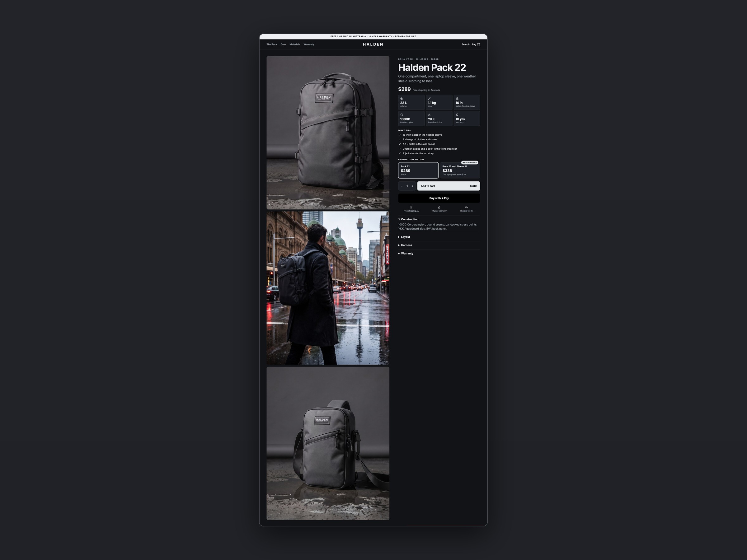Click checkmark beside 1 L bottle item
The image size is (747, 560).
(x=400, y=144)
